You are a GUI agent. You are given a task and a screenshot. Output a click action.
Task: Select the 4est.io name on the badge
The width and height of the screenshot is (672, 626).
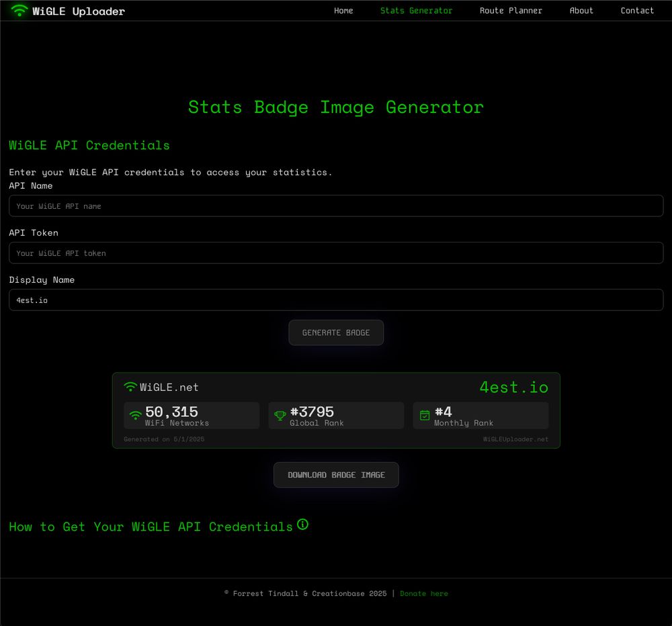[x=513, y=387]
